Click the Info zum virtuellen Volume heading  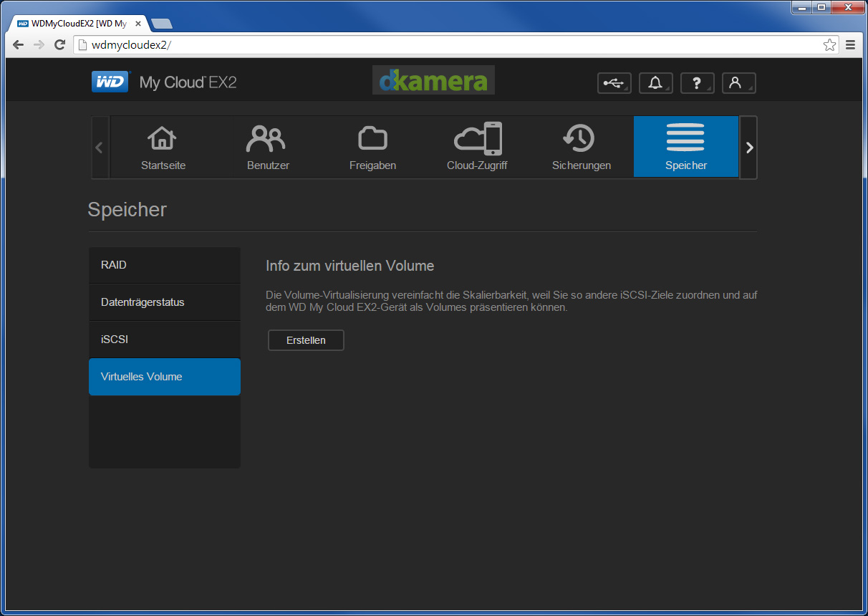pyautogui.click(x=350, y=266)
